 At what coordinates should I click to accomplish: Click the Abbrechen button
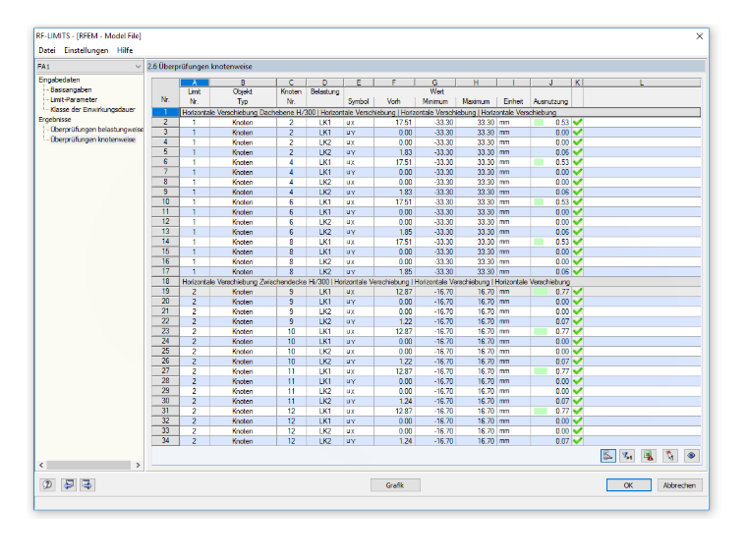click(x=680, y=485)
